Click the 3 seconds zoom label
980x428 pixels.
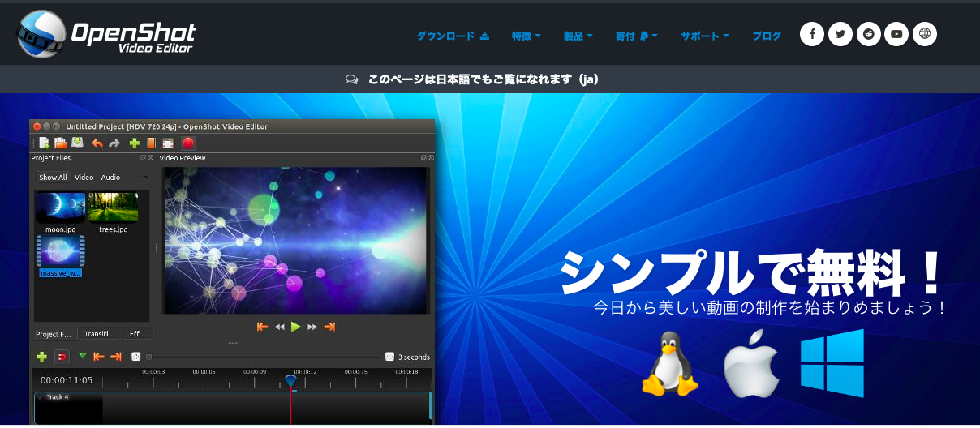coord(414,357)
